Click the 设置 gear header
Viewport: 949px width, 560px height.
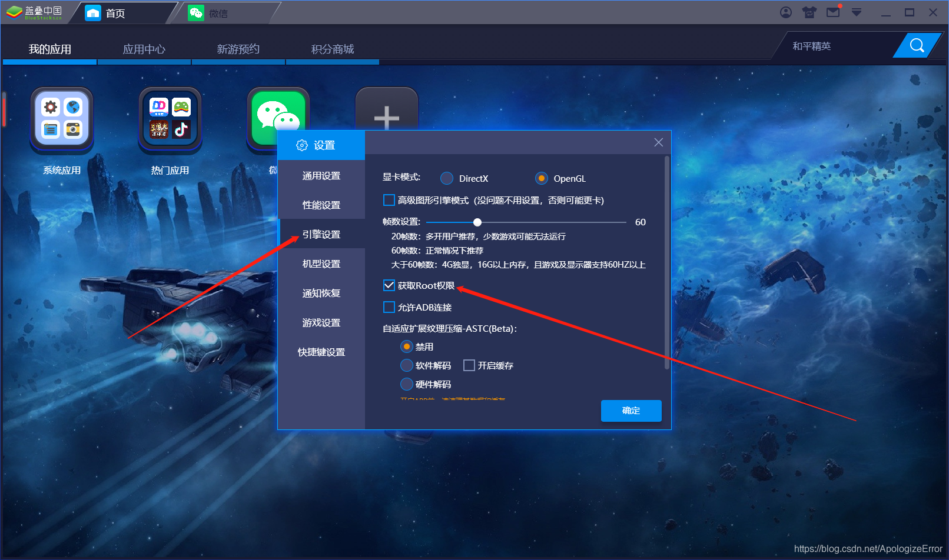[x=321, y=145]
